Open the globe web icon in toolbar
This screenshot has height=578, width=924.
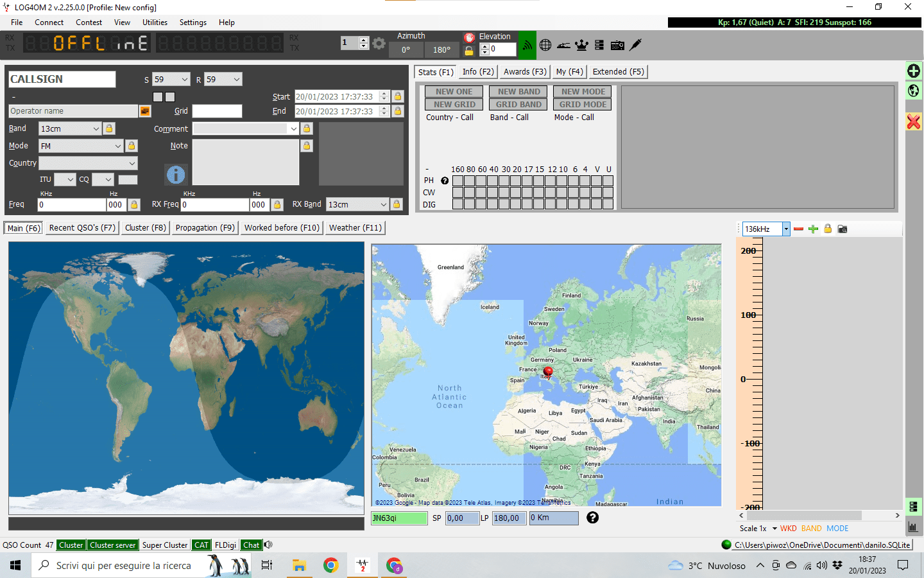tap(545, 45)
